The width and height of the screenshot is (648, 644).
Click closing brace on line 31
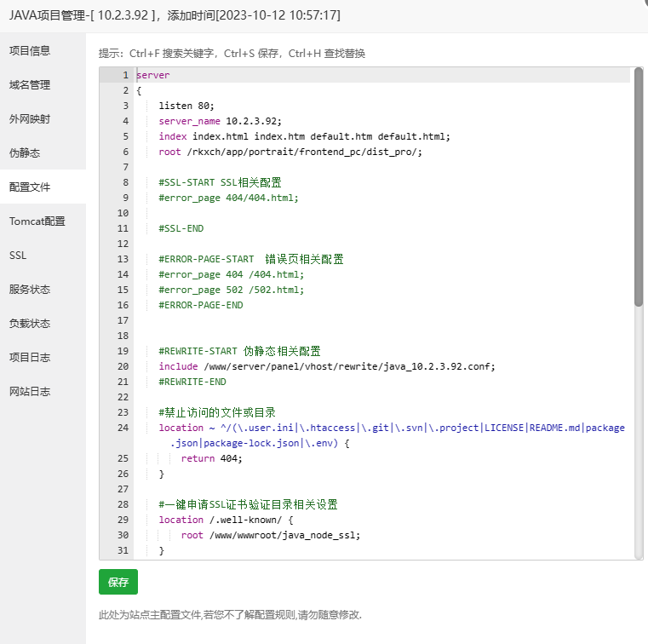point(162,550)
